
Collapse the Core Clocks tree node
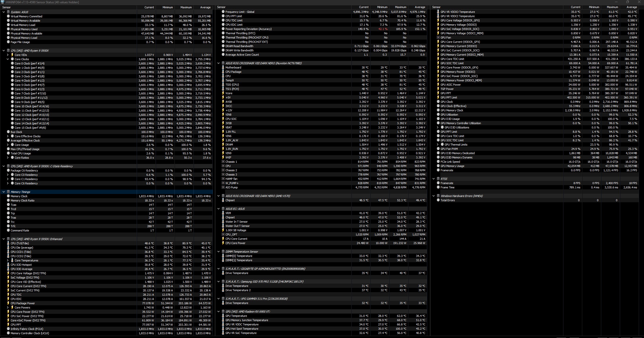point(8,59)
